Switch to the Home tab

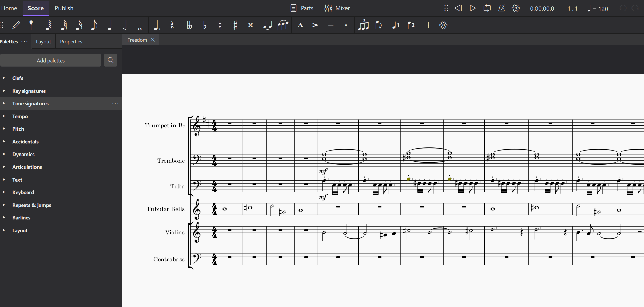[9, 8]
